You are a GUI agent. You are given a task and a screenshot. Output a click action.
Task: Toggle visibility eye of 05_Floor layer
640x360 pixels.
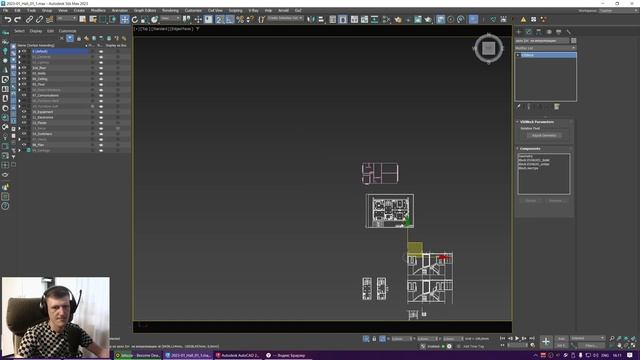24,84
